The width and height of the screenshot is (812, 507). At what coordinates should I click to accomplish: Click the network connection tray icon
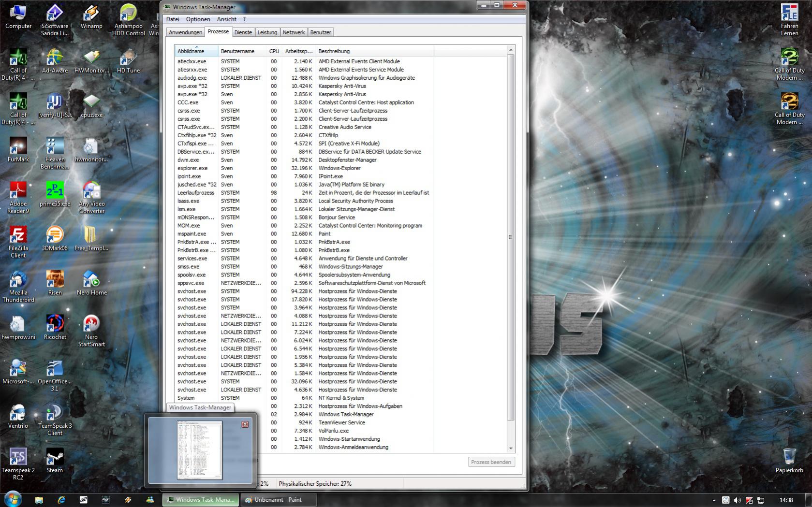tap(760, 500)
